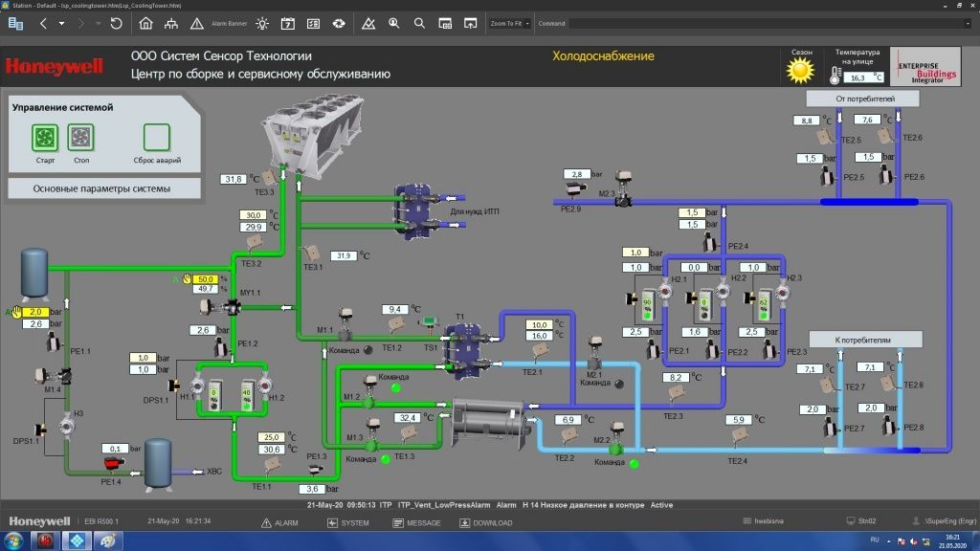Click the Reload page icon
Viewport: 980px width, 551px height.
point(116,23)
